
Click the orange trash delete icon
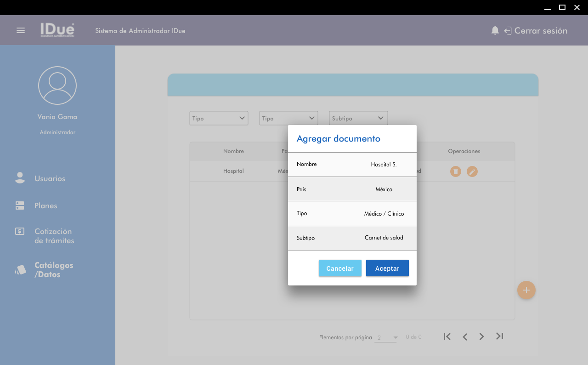coord(455,171)
